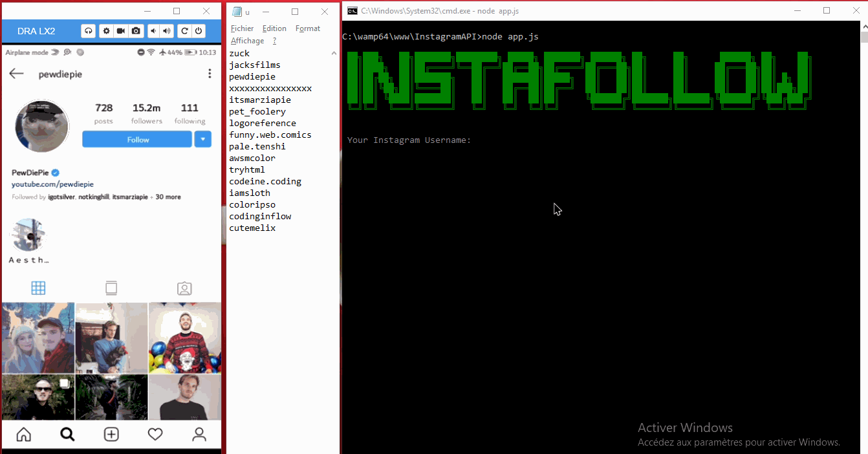Tap the Instagram profile icon in bottom bar
Viewport: 868px width, 454px height.
click(199, 435)
